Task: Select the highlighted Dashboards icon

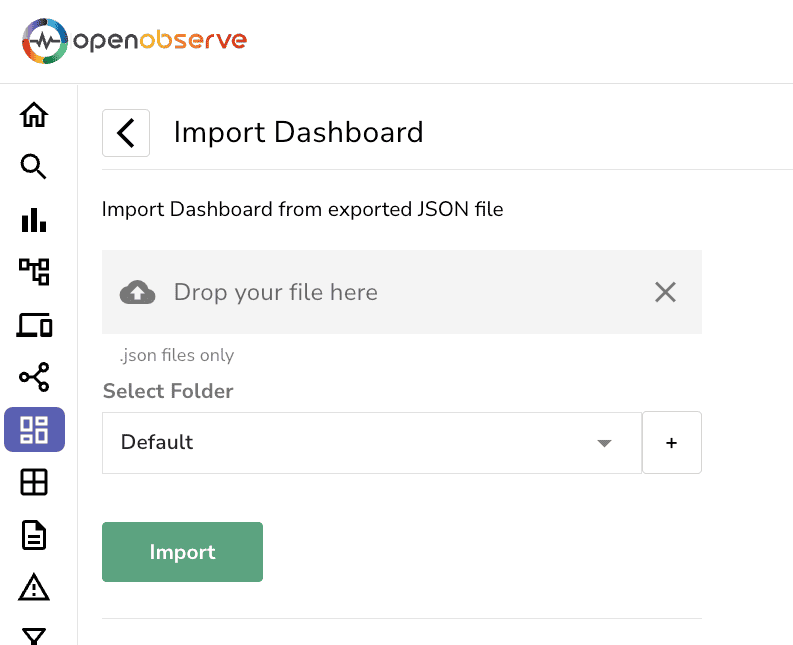Action: [x=34, y=429]
